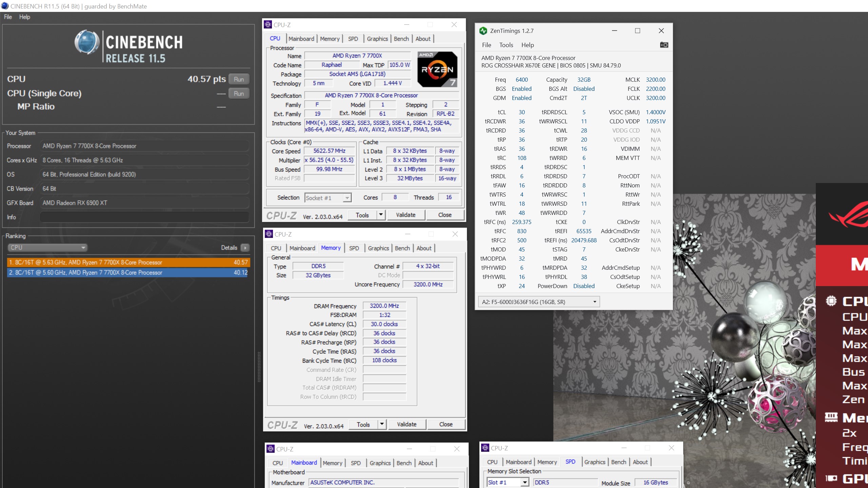Open the ZenTimings memory module dropdown
868x488 pixels.
point(539,302)
